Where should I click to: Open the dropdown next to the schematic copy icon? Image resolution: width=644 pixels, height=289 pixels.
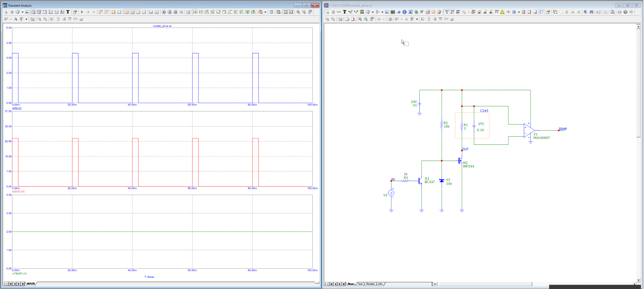click(x=373, y=12)
